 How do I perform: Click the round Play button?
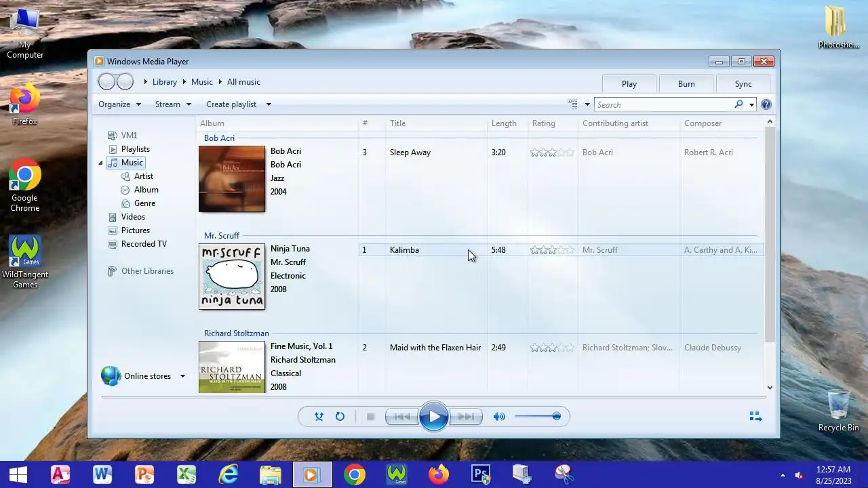(x=434, y=416)
